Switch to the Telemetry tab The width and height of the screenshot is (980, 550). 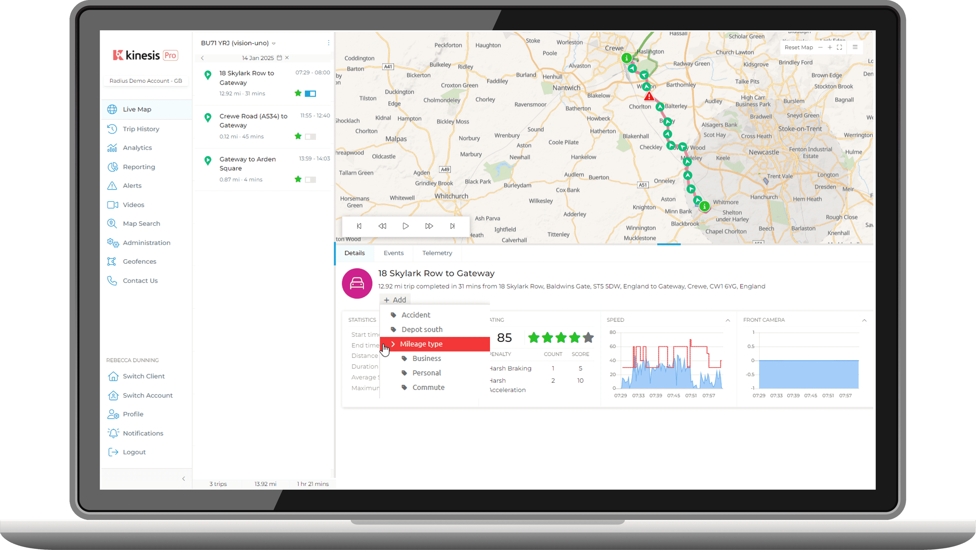click(437, 253)
